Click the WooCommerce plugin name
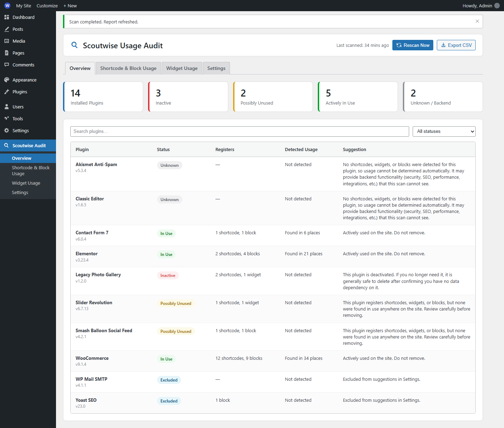Screen dimensions: 504x428 [92, 358]
